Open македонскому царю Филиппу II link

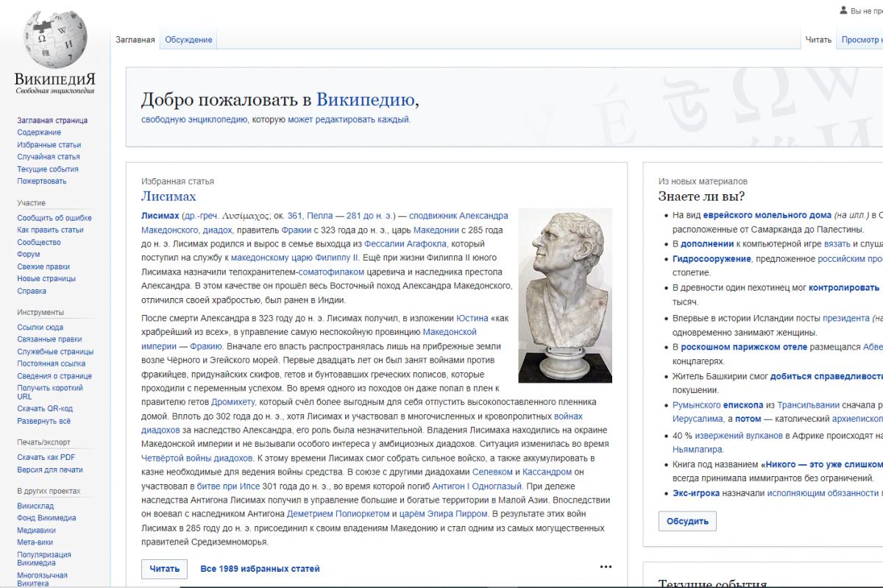[295, 258]
